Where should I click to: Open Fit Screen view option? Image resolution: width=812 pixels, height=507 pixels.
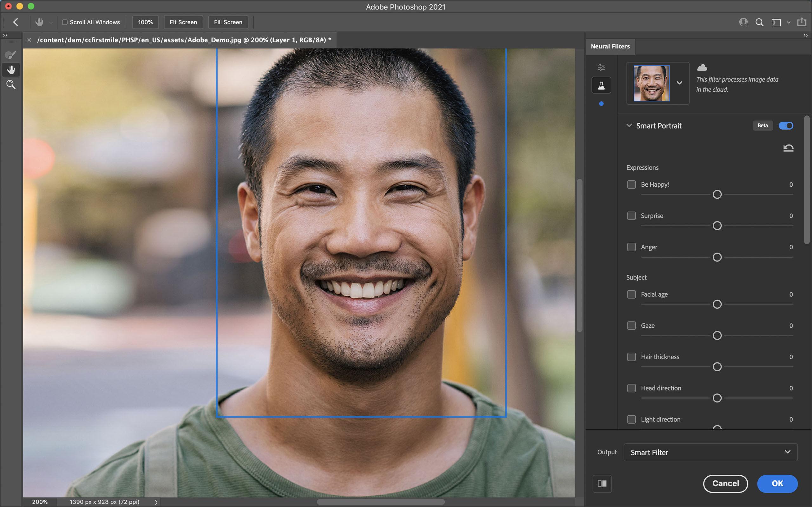coord(184,22)
